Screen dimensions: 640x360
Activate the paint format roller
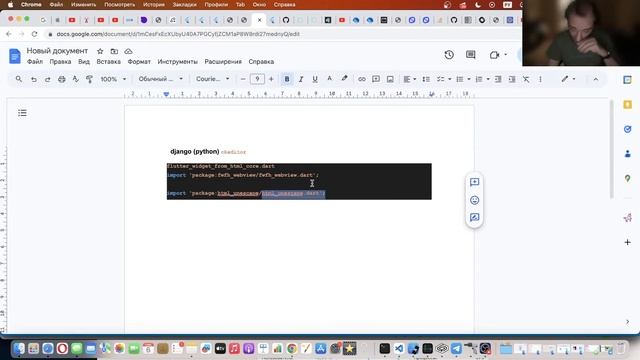pos(89,79)
